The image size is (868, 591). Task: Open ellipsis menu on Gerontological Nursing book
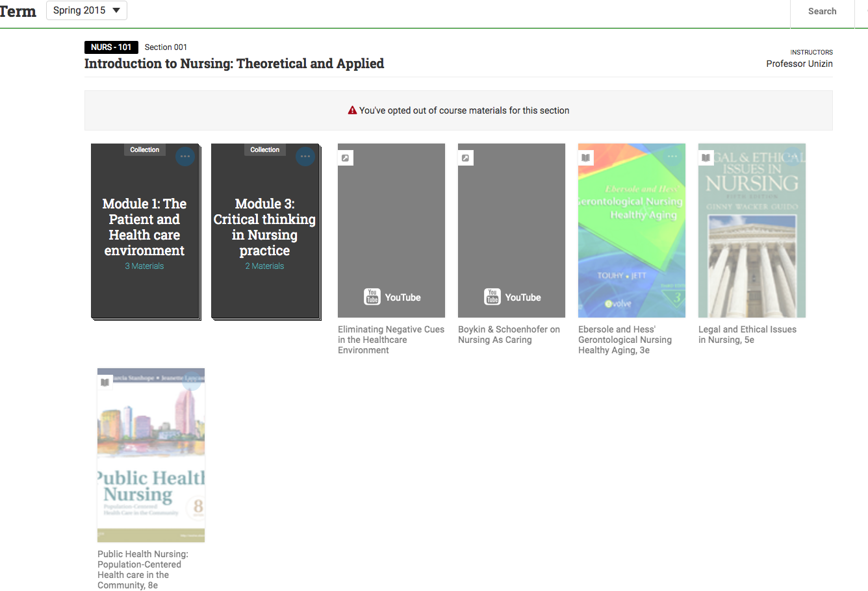point(672,157)
